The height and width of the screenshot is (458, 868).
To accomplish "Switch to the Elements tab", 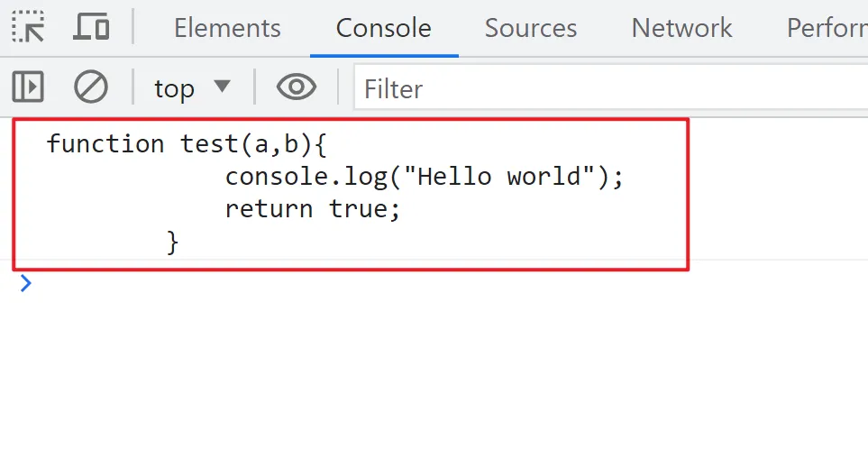I will click(x=227, y=28).
